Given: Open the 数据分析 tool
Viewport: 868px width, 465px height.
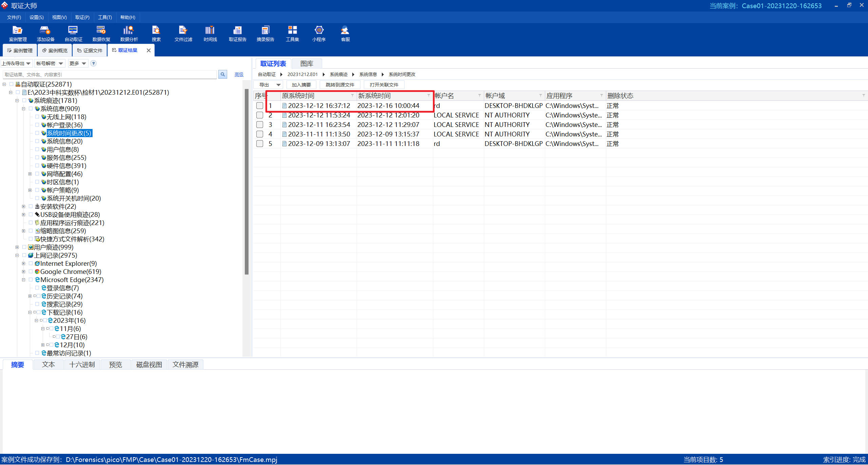Looking at the screenshot, I should click(x=129, y=34).
